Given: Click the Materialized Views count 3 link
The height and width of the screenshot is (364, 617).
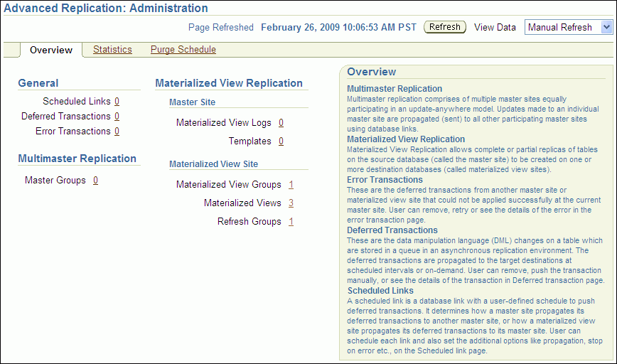Looking at the screenshot, I should 291,203.
